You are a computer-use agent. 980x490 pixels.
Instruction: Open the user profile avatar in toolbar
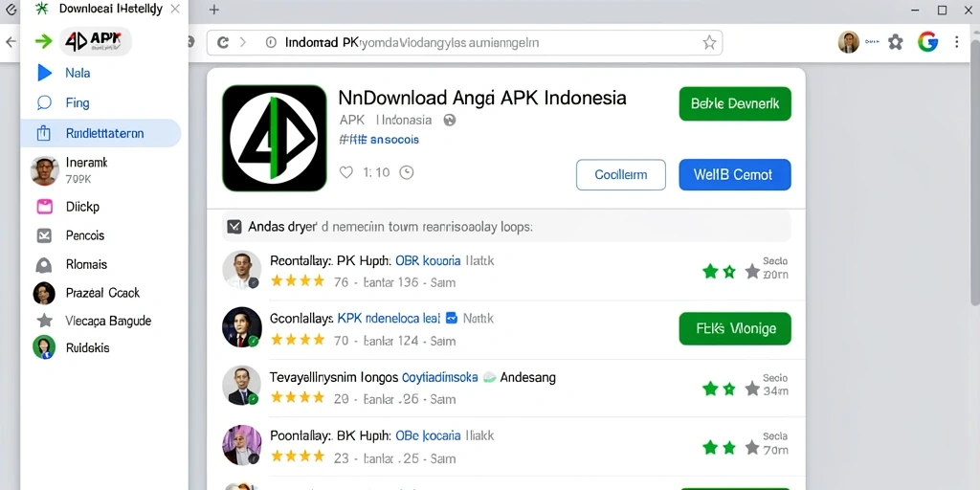click(x=848, y=42)
